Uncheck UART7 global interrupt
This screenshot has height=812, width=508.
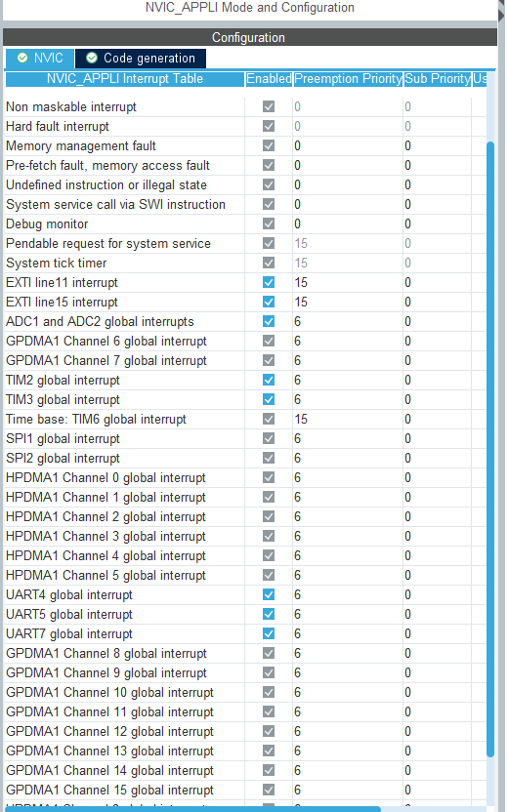point(269,633)
